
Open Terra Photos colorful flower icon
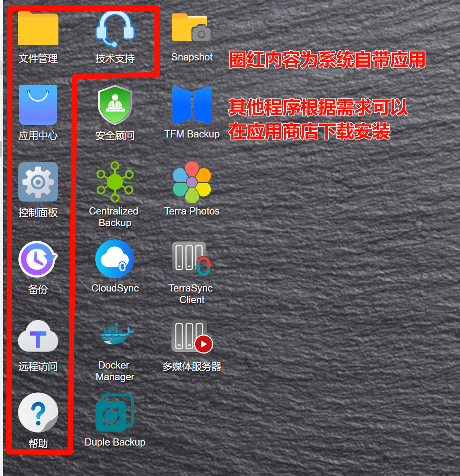192,182
